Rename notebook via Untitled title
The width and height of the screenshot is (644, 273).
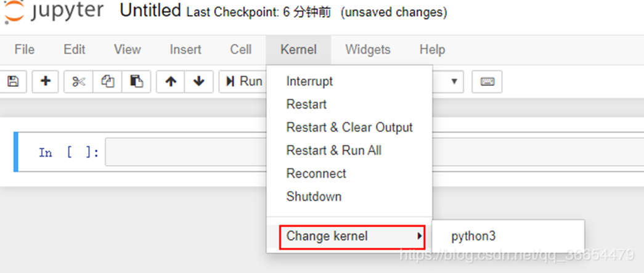click(x=150, y=10)
